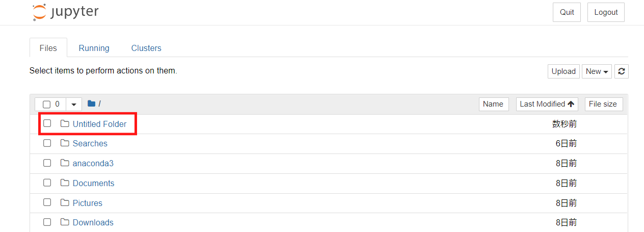Click the Jupyter logo
644x232 pixels.
(66, 12)
